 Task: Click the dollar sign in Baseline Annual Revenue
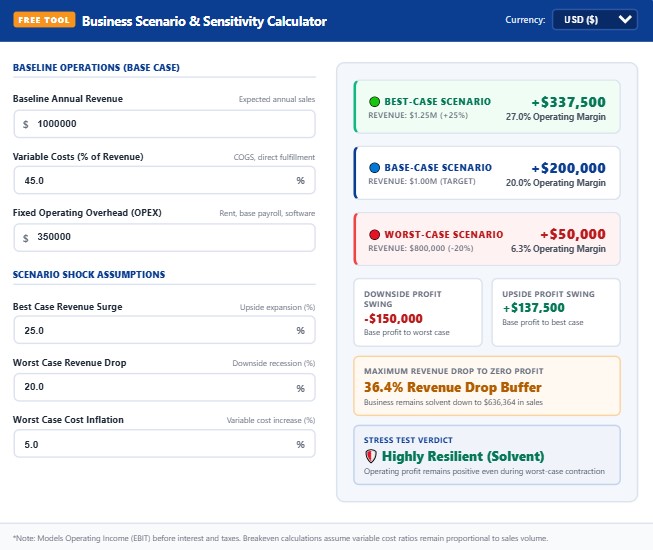[26, 124]
